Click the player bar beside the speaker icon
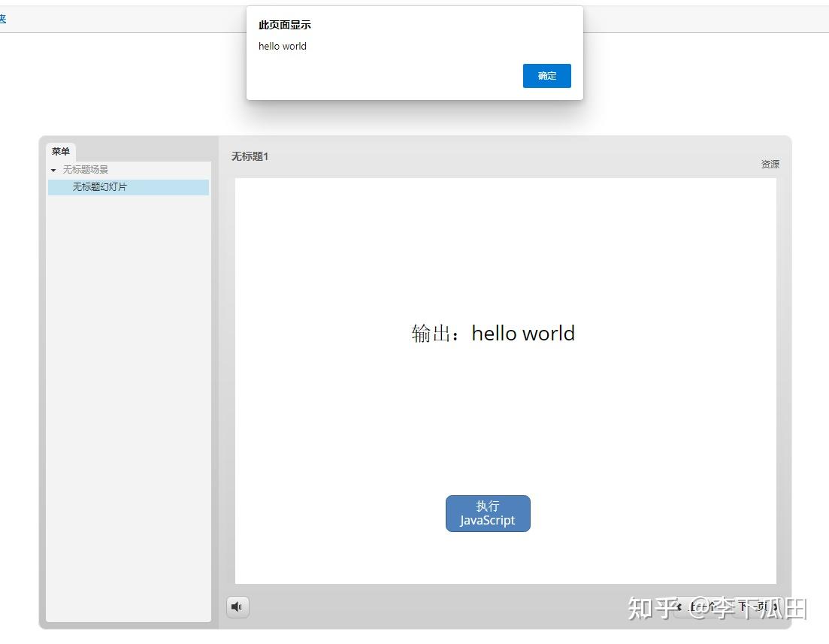The height and width of the screenshot is (644, 829). coord(451,606)
